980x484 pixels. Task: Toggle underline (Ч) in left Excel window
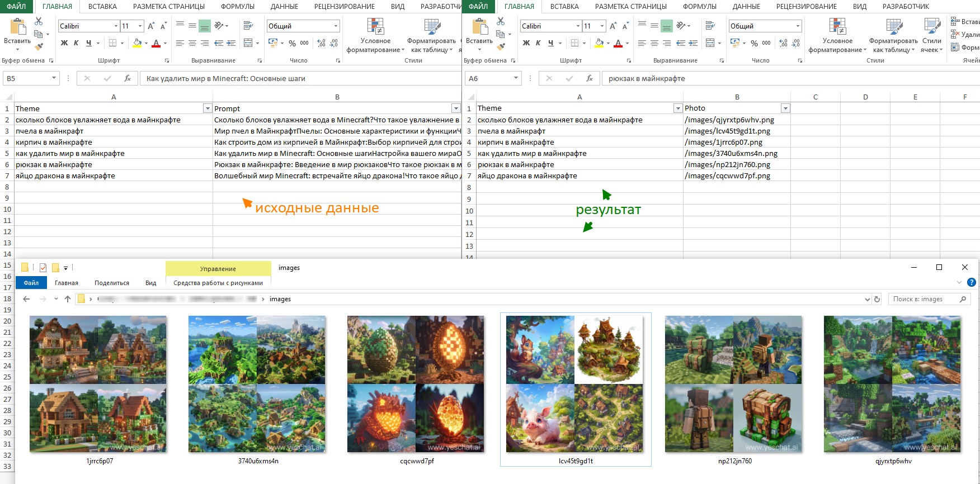click(88, 43)
